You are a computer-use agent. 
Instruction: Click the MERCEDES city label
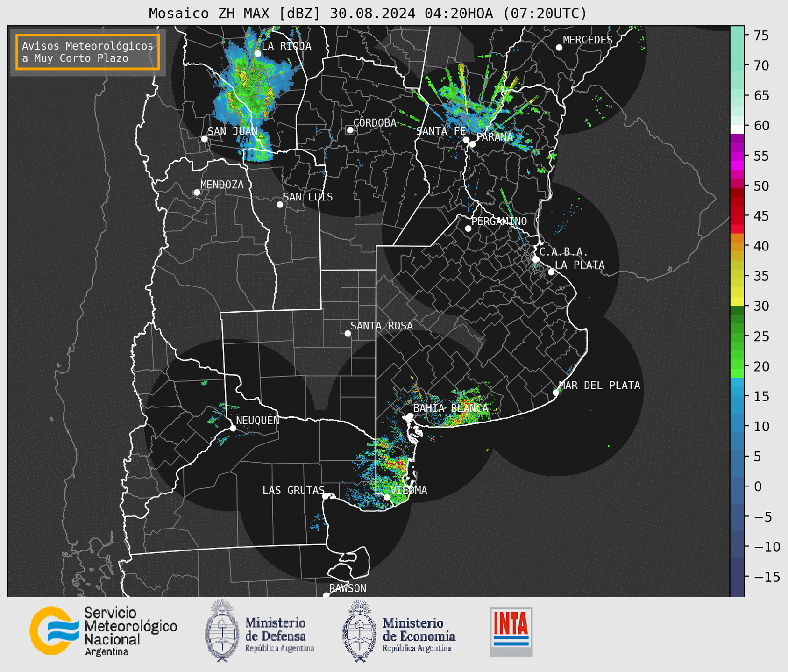pos(588,40)
